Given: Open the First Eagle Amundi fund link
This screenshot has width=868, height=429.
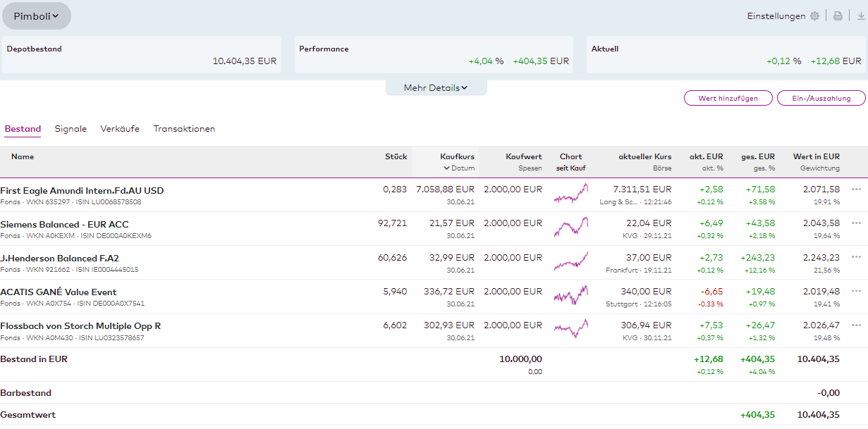Looking at the screenshot, I should click(82, 191).
